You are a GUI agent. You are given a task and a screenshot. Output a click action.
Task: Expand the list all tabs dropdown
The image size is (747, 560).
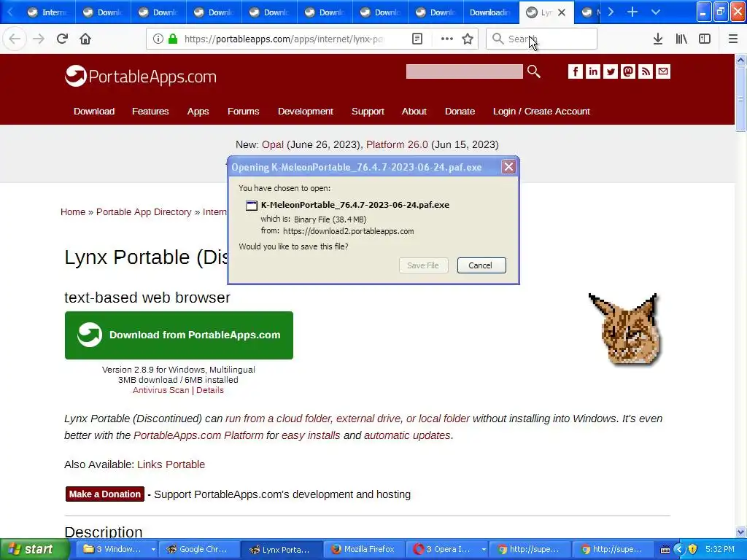point(656,12)
